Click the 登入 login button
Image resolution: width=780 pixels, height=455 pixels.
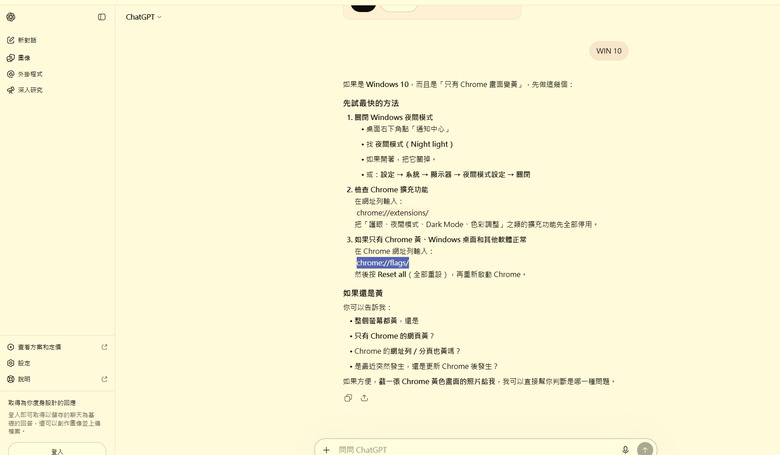(x=57, y=450)
